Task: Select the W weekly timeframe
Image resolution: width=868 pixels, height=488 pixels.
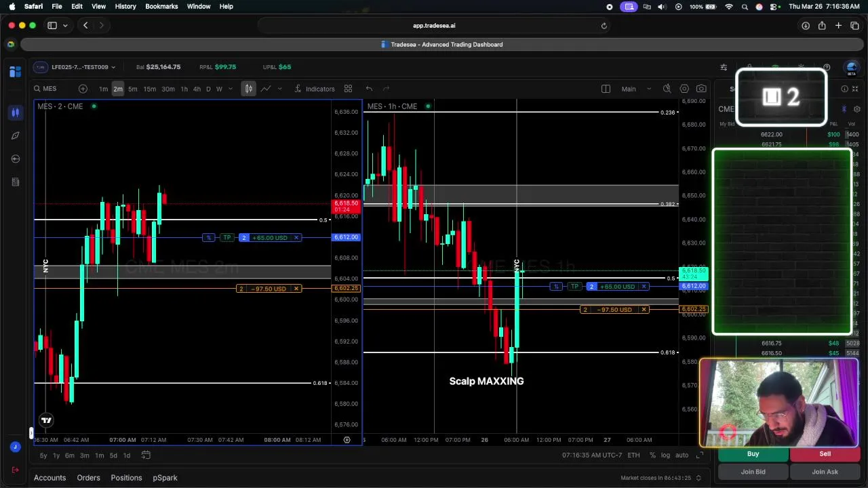Action: pos(219,89)
